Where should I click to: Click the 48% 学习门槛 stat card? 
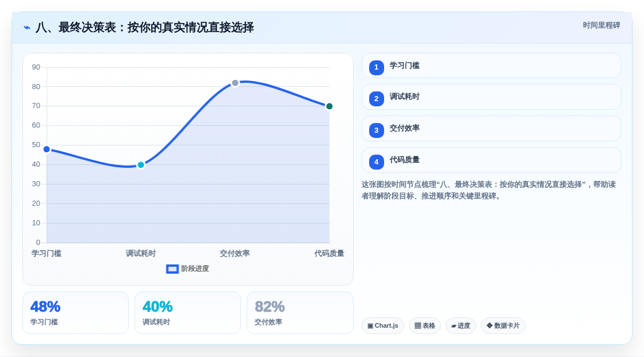(x=75, y=313)
